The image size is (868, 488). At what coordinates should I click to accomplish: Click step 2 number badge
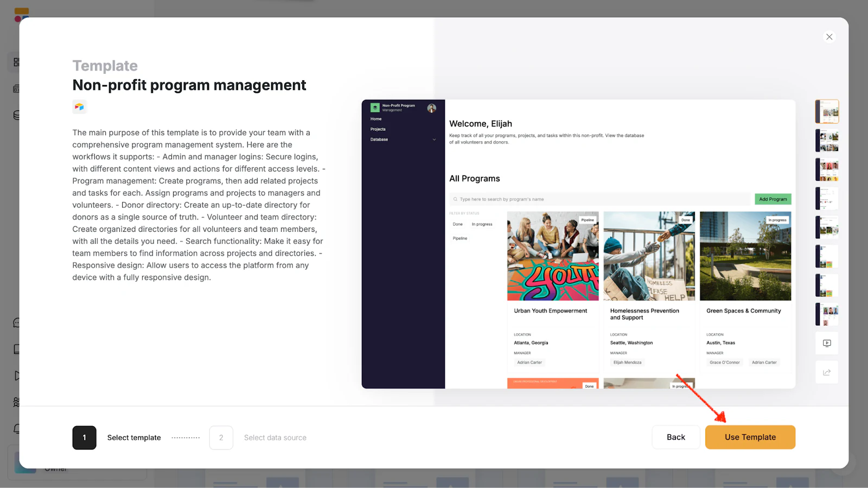tap(221, 438)
